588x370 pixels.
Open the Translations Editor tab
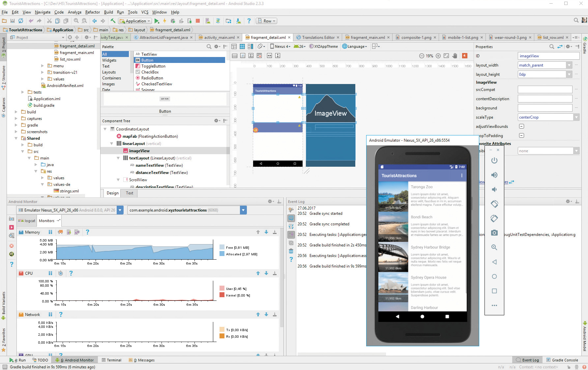(318, 38)
